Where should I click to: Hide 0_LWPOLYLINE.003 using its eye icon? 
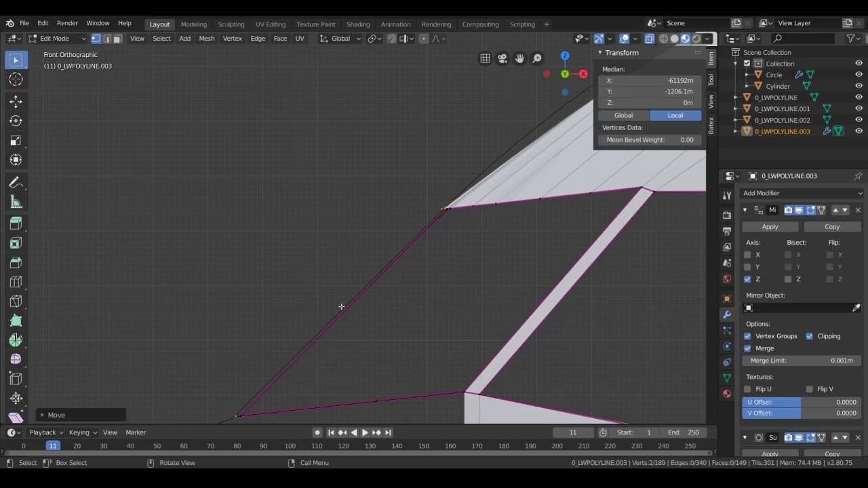pos(859,131)
